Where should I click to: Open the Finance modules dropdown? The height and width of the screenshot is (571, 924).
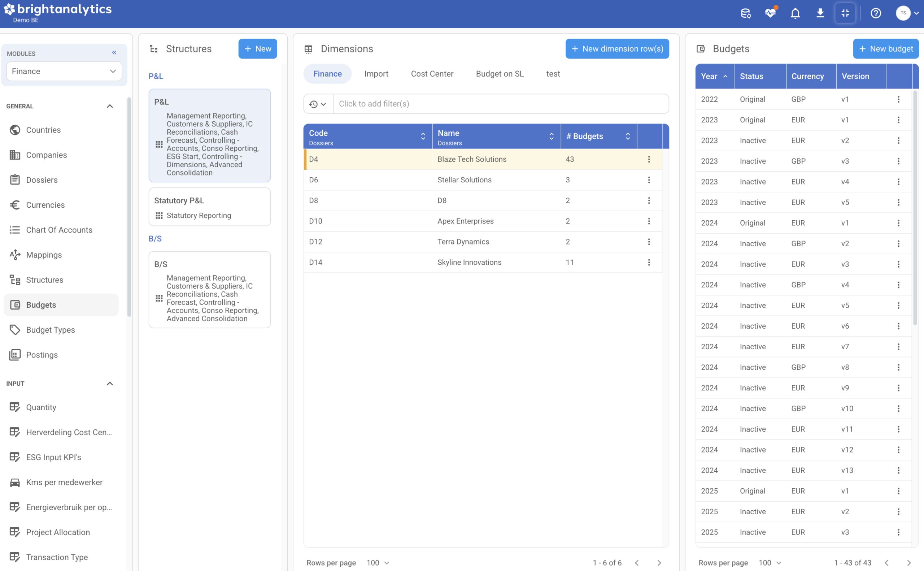[64, 72]
